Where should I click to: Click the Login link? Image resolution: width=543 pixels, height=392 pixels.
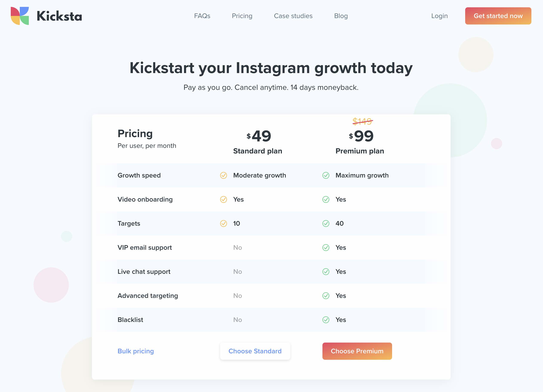(439, 16)
